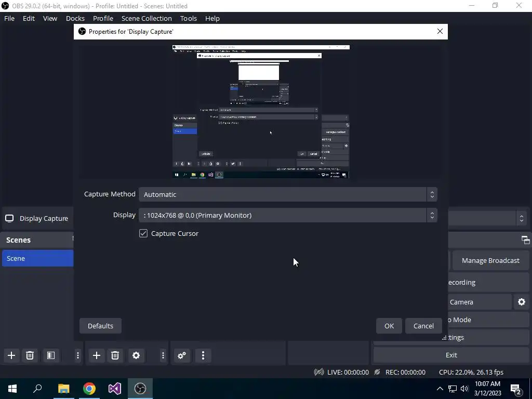
Task: Click the Start Recording button partially hidden
Action: [x=488, y=282]
